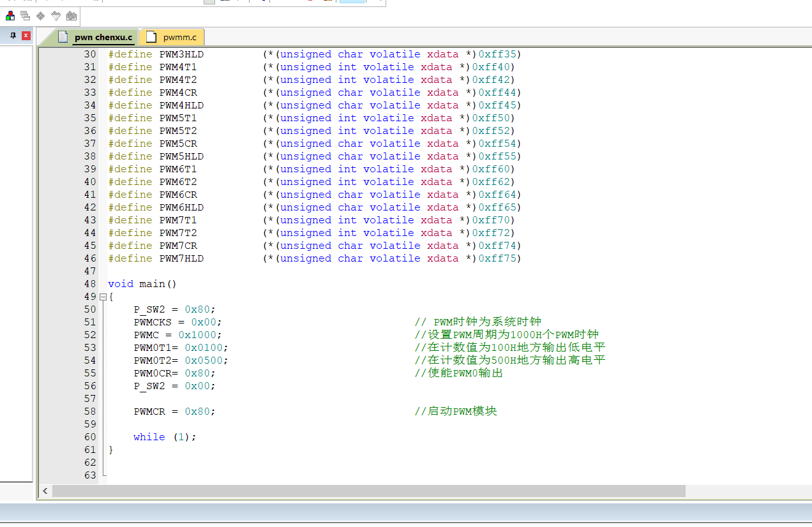Click line number 63 in the gutter
812x527 pixels.
pyautogui.click(x=89, y=475)
